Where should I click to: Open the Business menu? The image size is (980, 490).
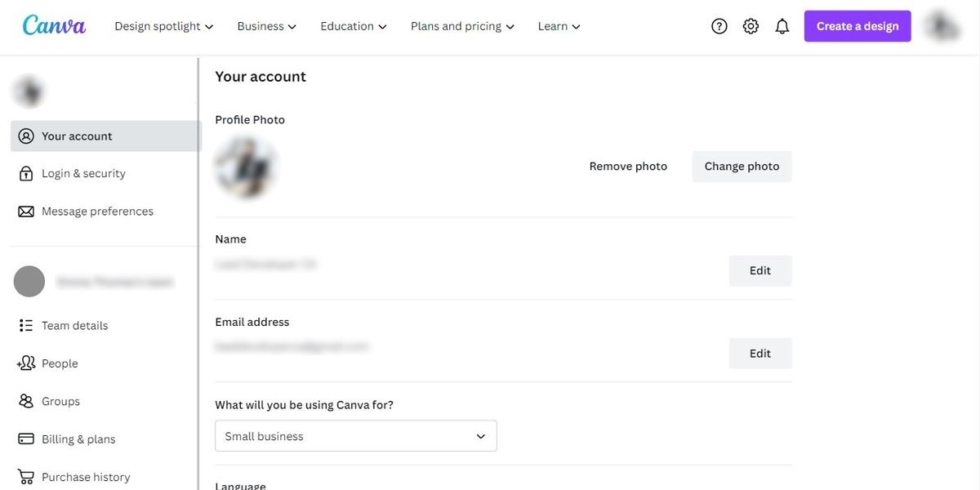(x=267, y=26)
